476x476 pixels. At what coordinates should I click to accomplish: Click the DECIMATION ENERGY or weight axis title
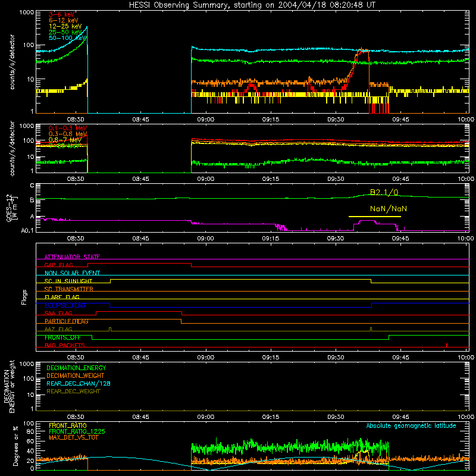click(x=9, y=386)
